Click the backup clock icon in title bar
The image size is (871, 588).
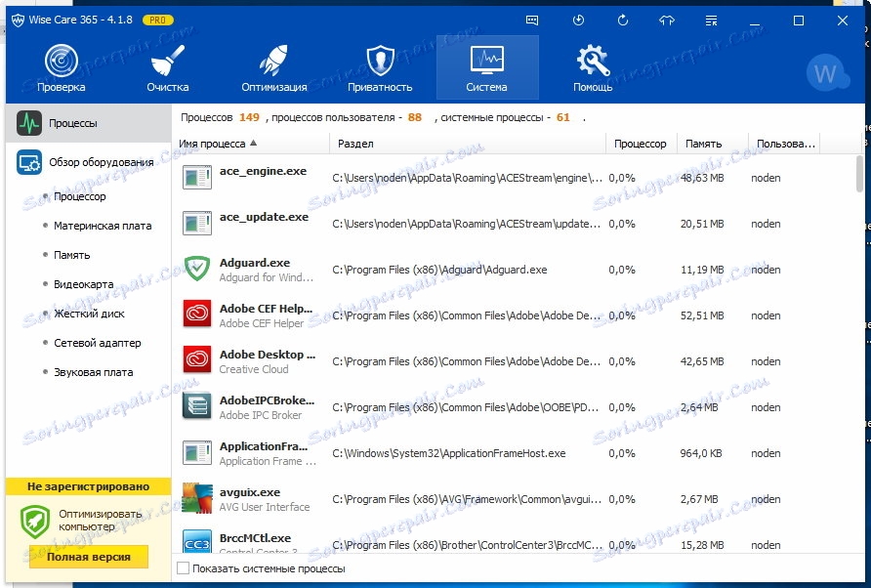click(x=578, y=21)
